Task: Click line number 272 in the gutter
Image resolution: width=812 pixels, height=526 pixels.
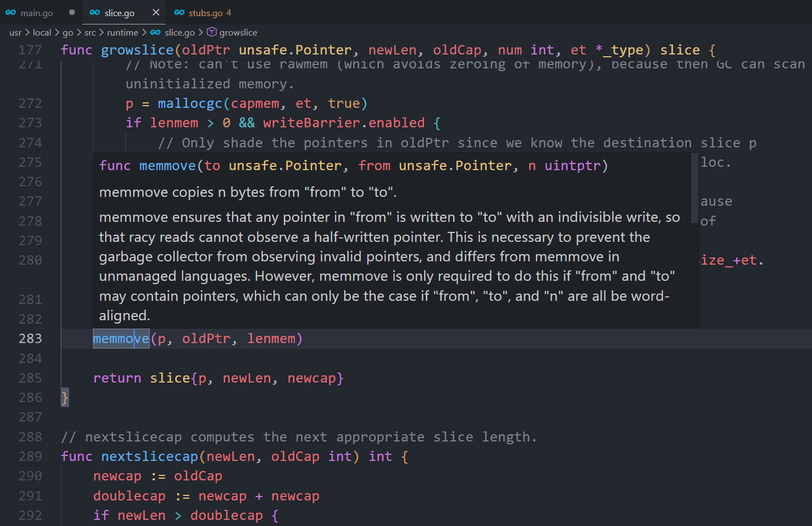Action: pos(31,103)
